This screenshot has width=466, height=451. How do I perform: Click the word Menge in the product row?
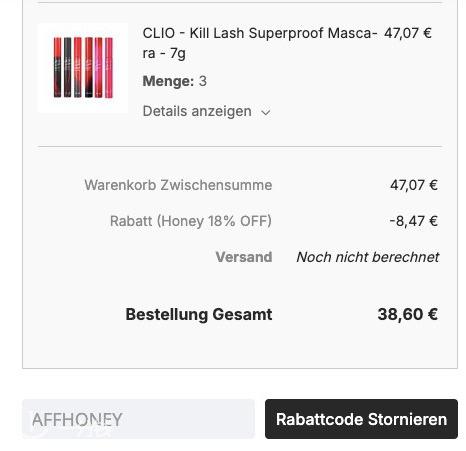pyautogui.click(x=168, y=81)
